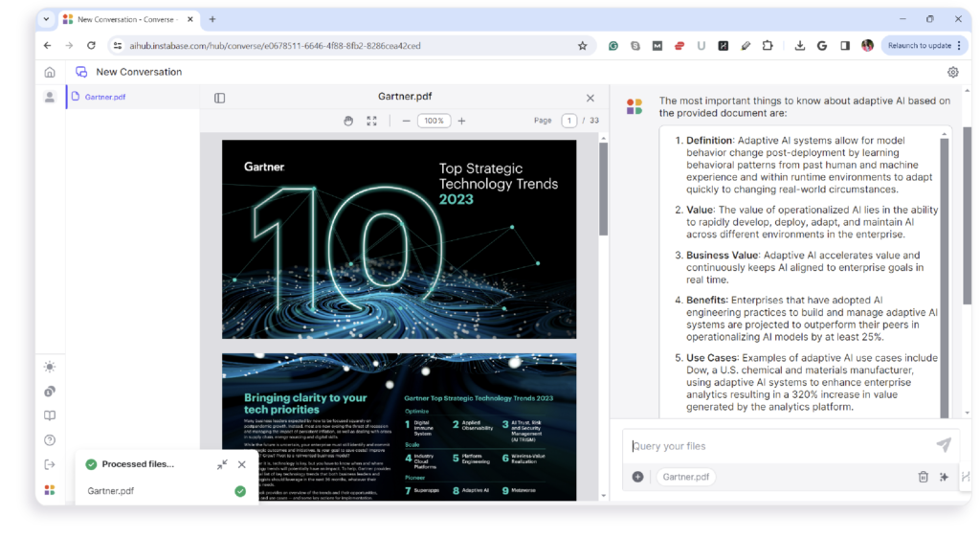The image size is (980, 538).
Task: Click the pen highlighter extension icon
Action: click(746, 46)
